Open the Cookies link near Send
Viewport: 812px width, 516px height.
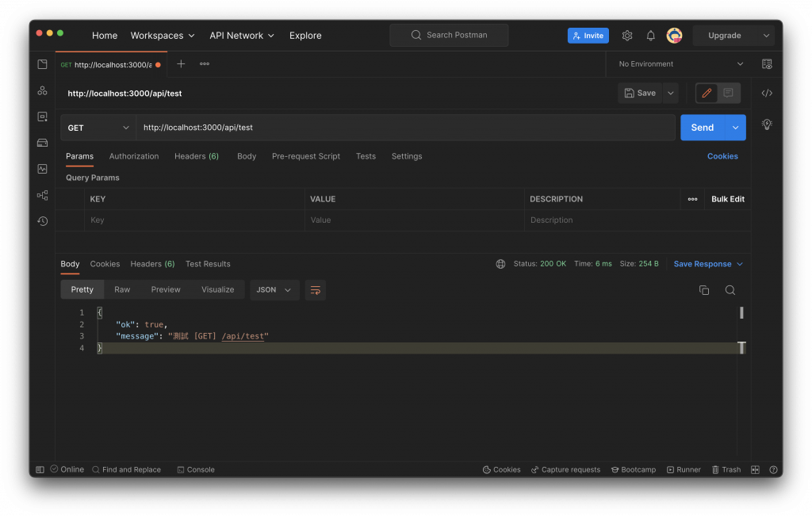click(x=722, y=156)
